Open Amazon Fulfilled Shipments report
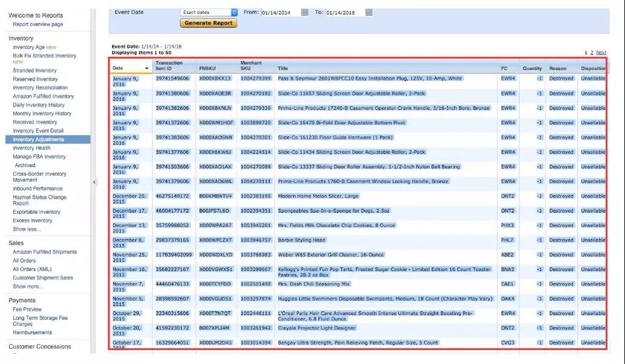Image resolution: width=625 pixels, height=364 pixels. (x=45, y=252)
